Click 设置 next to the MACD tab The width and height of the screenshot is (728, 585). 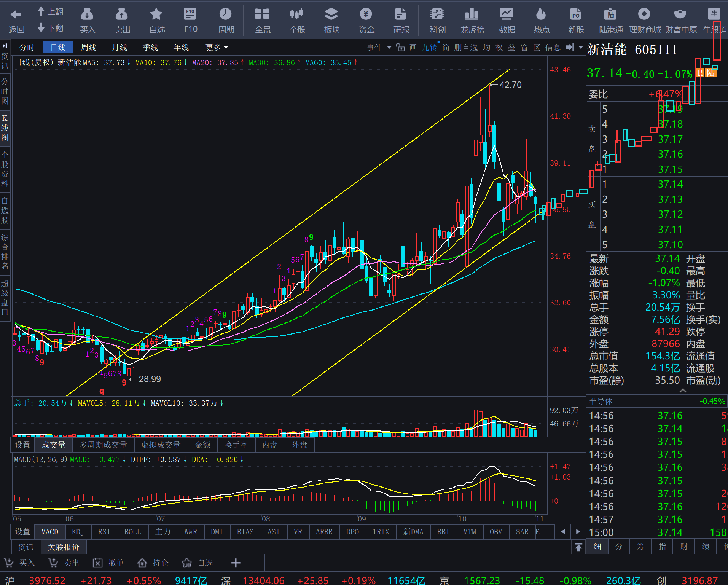pos(22,532)
